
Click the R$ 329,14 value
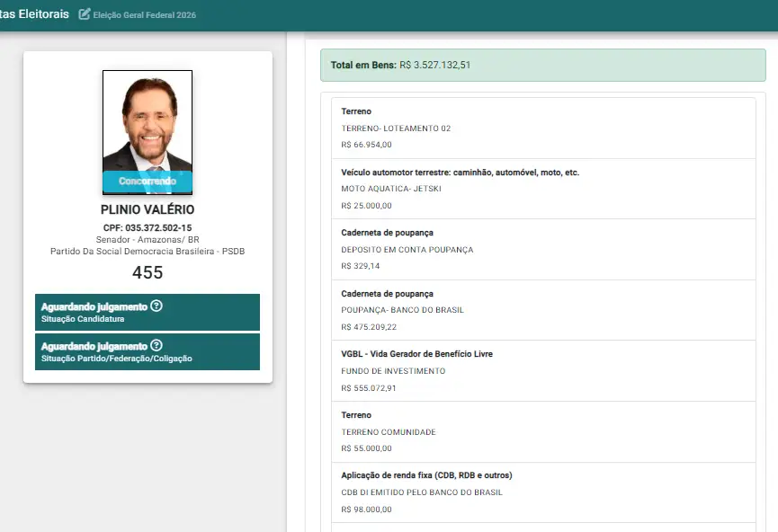click(x=361, y=266)
